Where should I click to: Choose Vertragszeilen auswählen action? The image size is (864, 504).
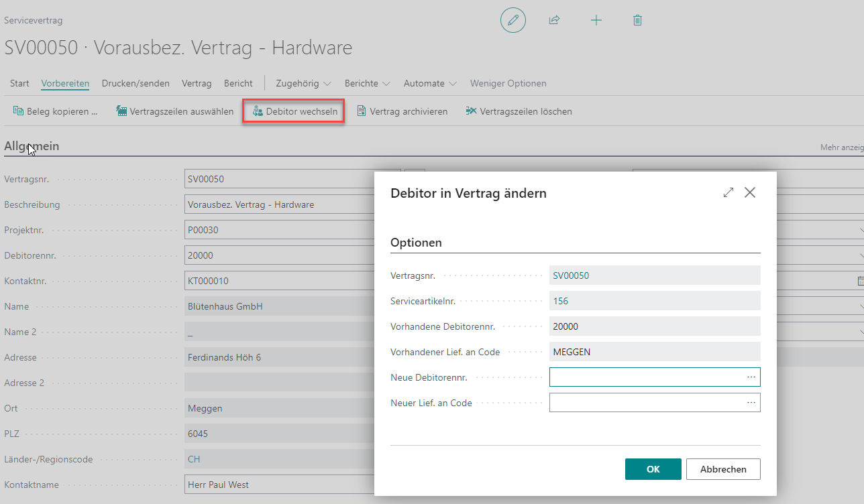point(175,111)
